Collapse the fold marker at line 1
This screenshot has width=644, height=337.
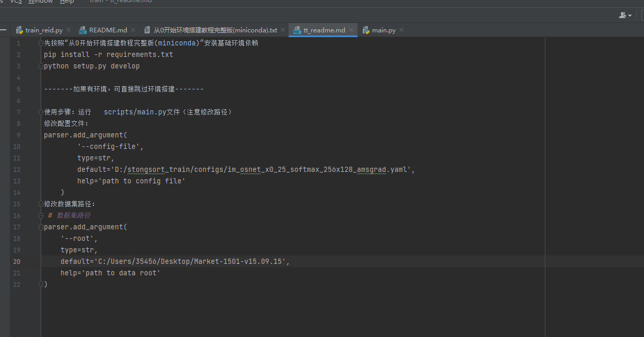tap(41, 43)
